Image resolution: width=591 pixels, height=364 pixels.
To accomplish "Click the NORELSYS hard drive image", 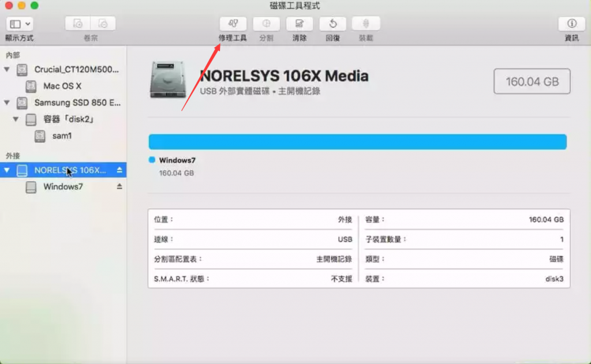I will 168,80.
